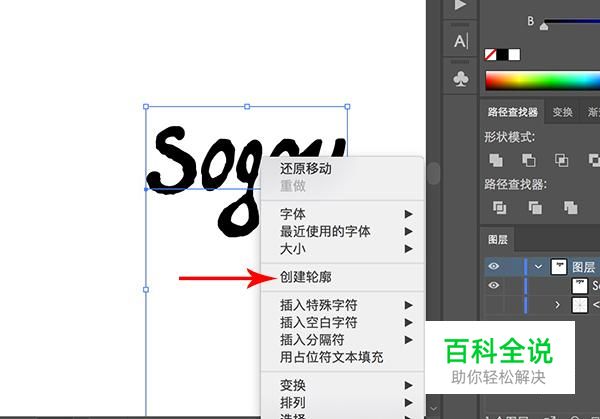
Task: Toggle visibility eye of the 图层 layer
Action: click(494, 266)
